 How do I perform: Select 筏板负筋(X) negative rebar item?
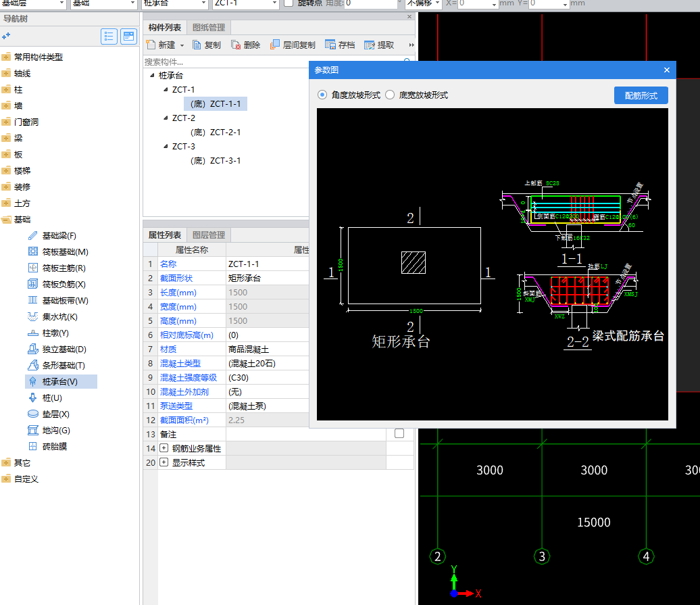pyautogui.click(x=57, y=285)
